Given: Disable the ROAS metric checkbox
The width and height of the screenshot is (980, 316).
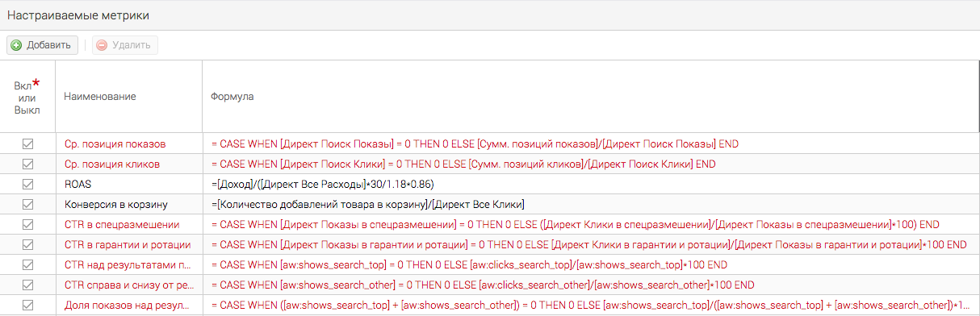Looking at the screenshot, I should click(x=27, y=184).
